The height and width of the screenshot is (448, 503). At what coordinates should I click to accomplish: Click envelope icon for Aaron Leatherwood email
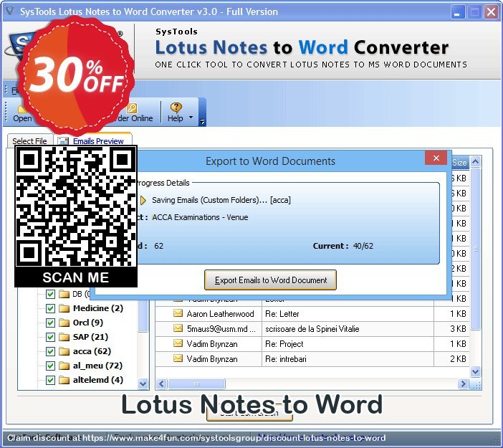tap(178, 313)
